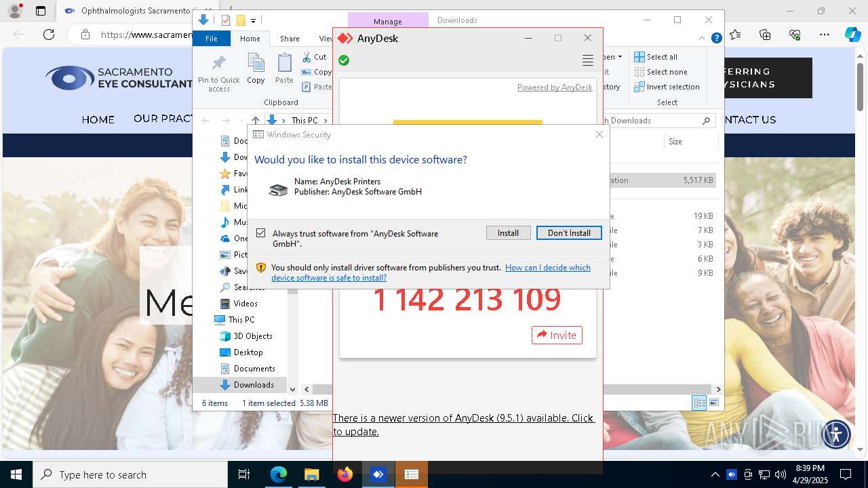Click the Search Downloads field

click(658, 121)
